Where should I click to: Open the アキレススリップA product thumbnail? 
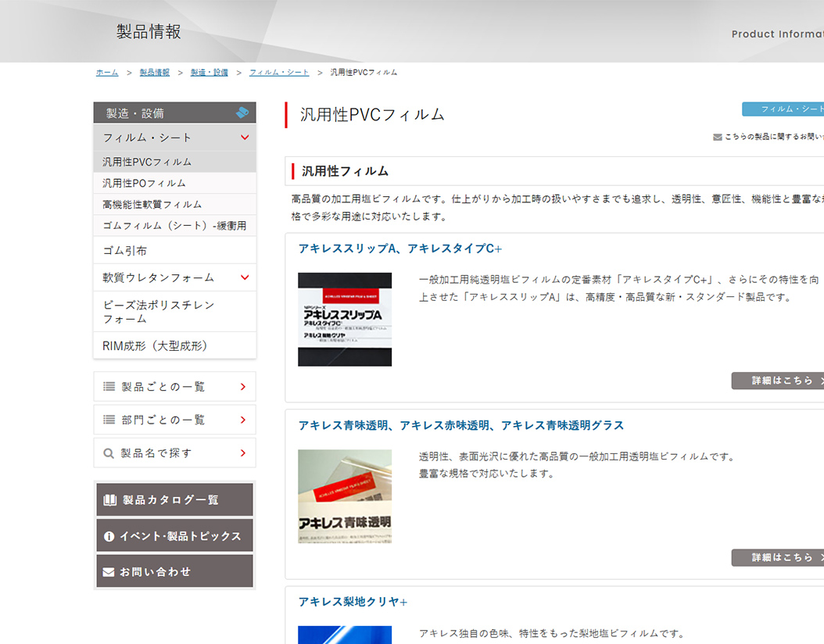(345, 320)
